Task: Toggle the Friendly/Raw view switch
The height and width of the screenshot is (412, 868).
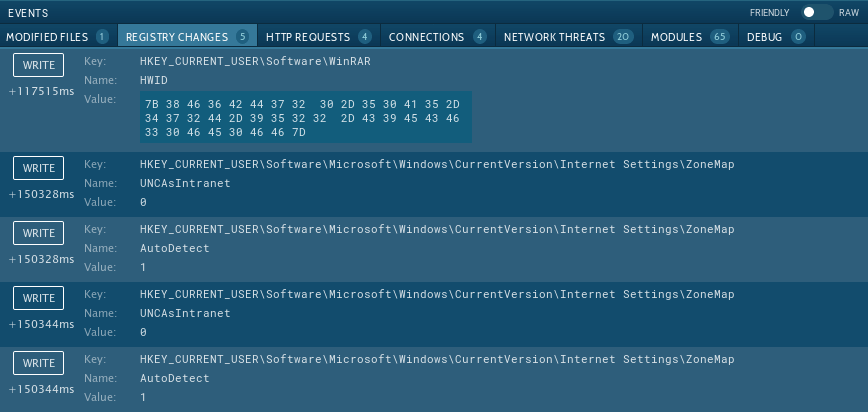Action: 817,12
